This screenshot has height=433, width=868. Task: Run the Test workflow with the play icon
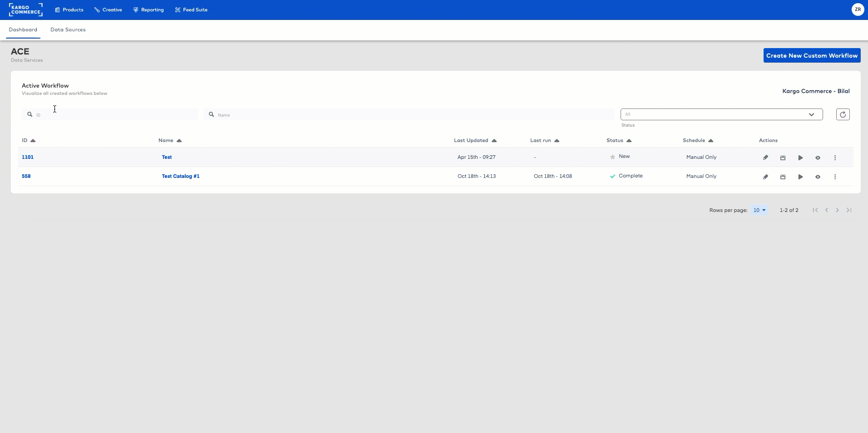coord(800,157)
